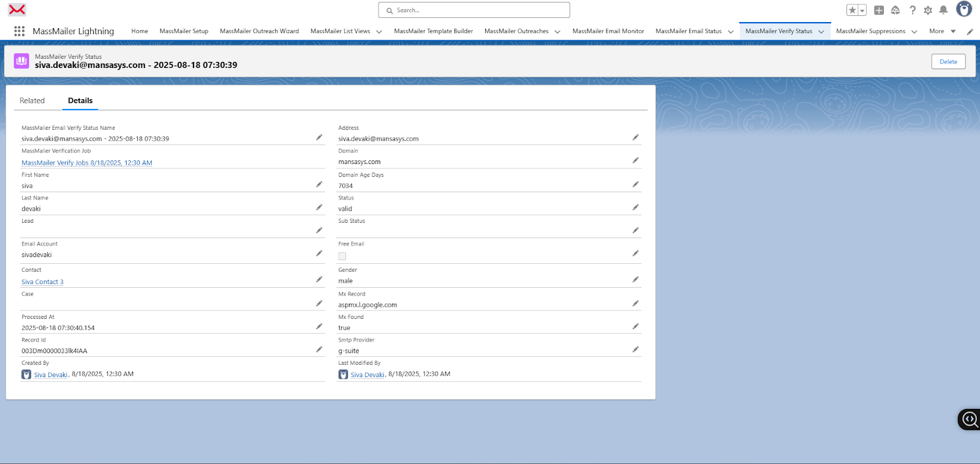Expand the MassMailer List Views dropdown chevron

(379, 32)
